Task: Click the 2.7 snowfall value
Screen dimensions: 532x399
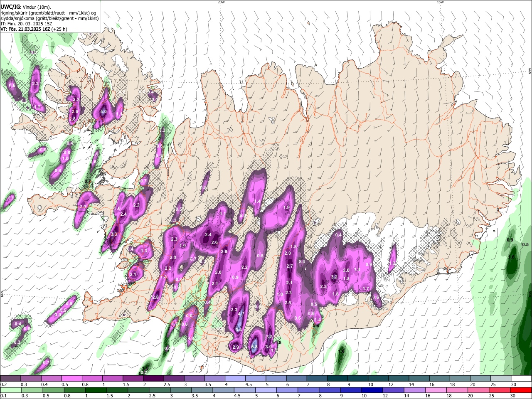Action: pos(290,266)
